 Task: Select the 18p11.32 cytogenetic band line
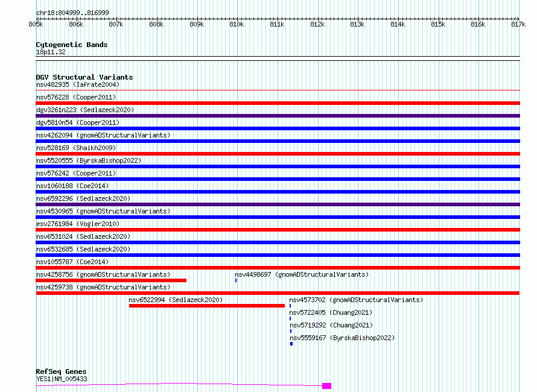pyautogui.click(x=278, y=58)
